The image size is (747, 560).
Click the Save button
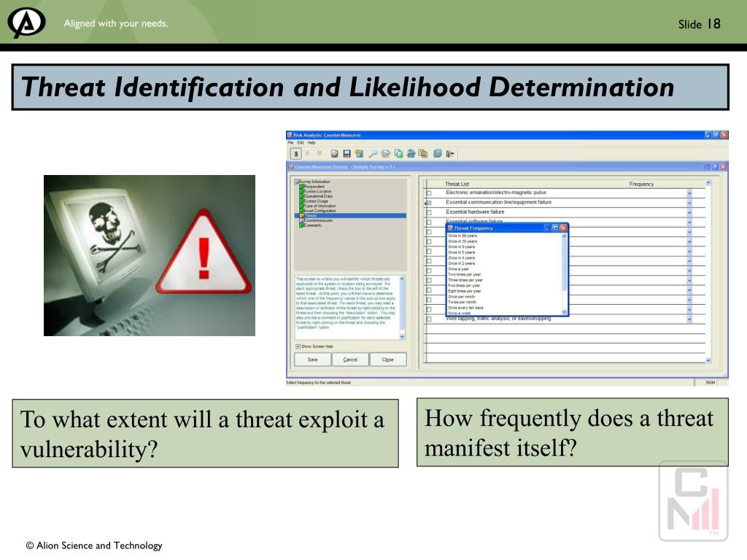coord(312,359)
